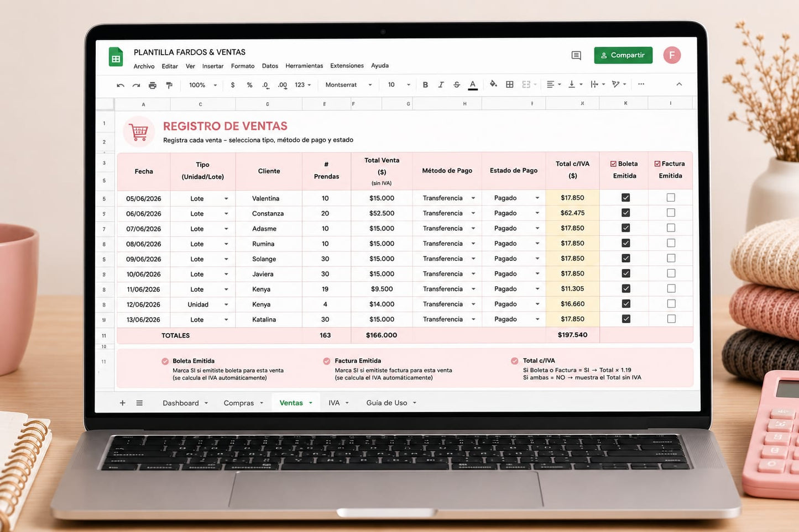Switch to the Guía de Uso tab
Viewport: 799px width, 532px height.
[387, 403]
